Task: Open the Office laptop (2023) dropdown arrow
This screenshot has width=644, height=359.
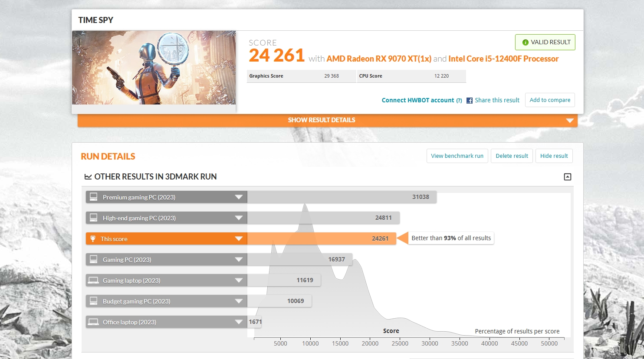Action: click(239, 322)
